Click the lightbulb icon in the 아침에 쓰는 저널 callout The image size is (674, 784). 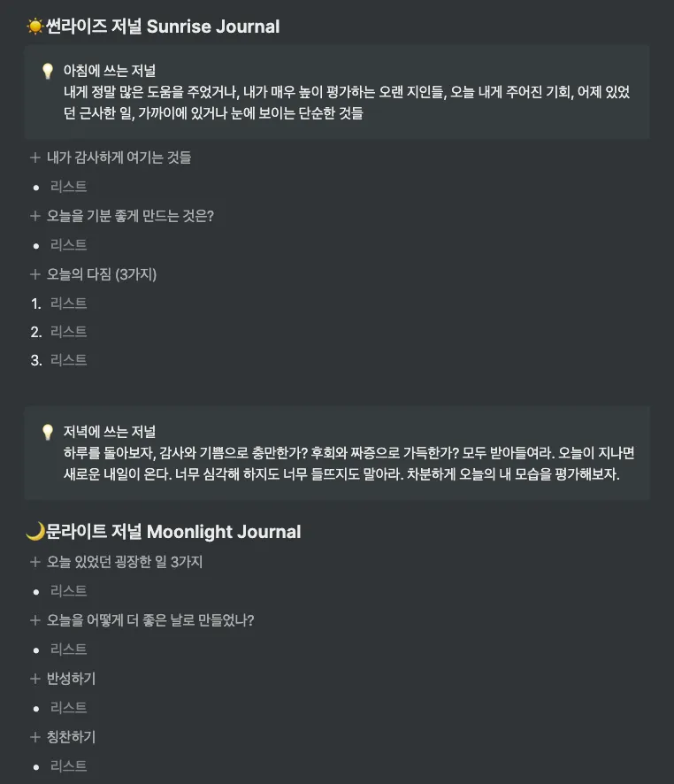tap(48, 71)
